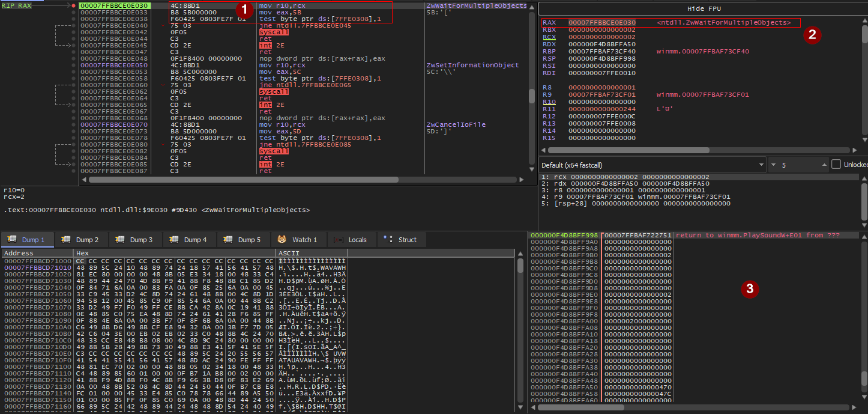Screen dimensions: 868x414
Task: Select argument line '2: rdx 000000F4D8BFFA50'
Action: pos(700,183)
